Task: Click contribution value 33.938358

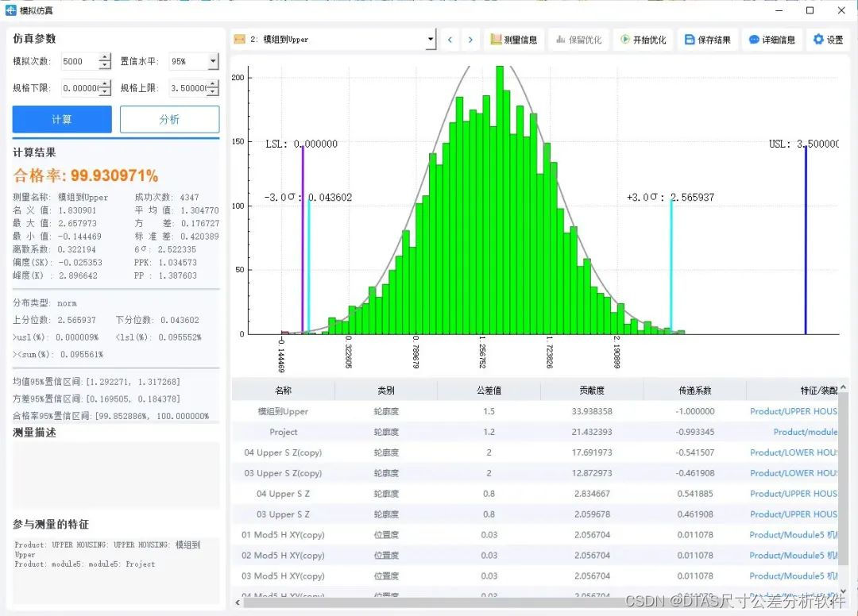Action: (x=592, y=411)
